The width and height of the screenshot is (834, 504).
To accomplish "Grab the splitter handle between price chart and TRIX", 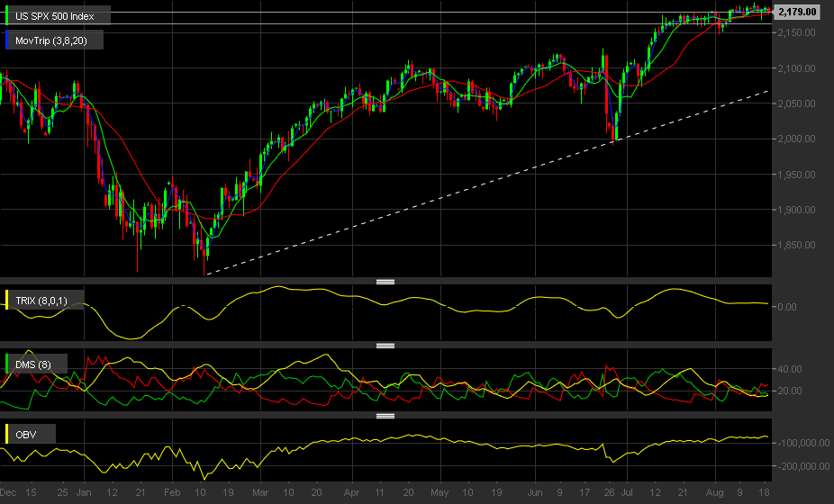I will point(385,282).
